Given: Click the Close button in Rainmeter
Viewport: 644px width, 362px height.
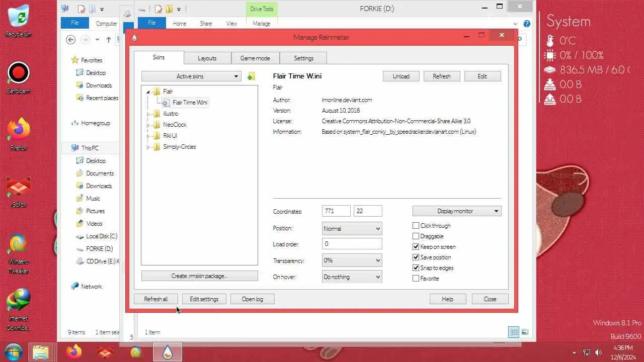Looking at the screenshot, I should [490, 299].
